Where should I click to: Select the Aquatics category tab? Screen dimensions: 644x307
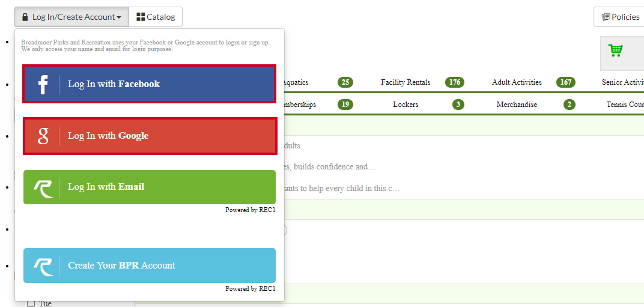(x=296, y=82)
